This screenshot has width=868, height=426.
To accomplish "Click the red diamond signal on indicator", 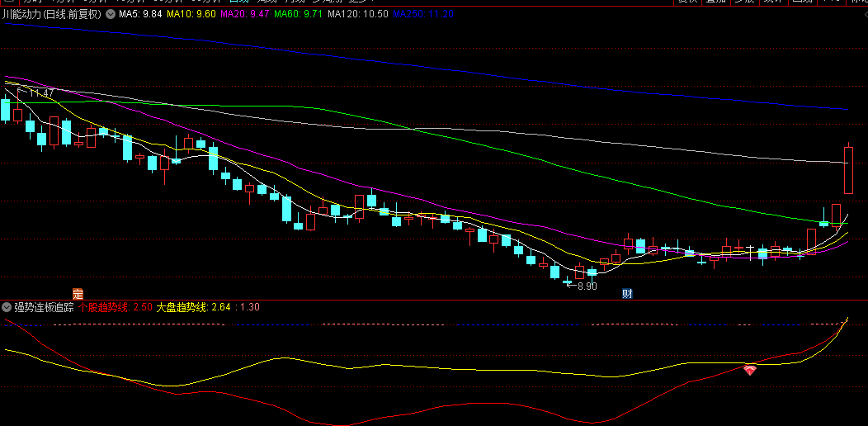I will [750, 370].
